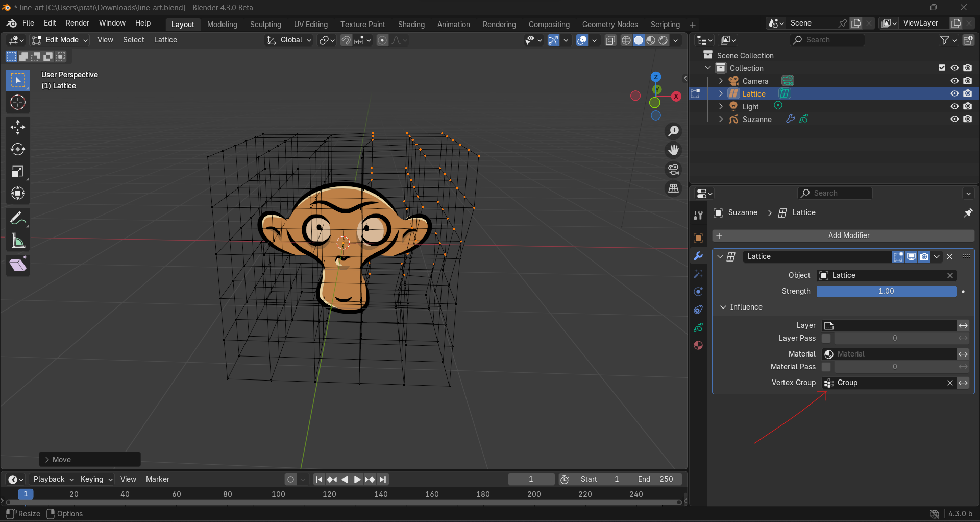Screen dimensions: 980x522
Task: Hide Camera in viewport via eye icon
Action: click(954, 81)
